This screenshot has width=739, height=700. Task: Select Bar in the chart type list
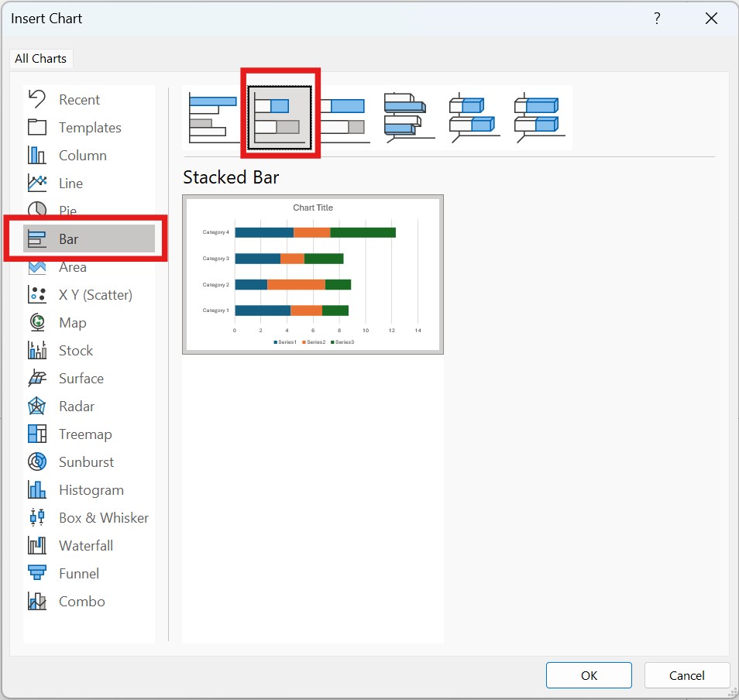click(89, 238)
